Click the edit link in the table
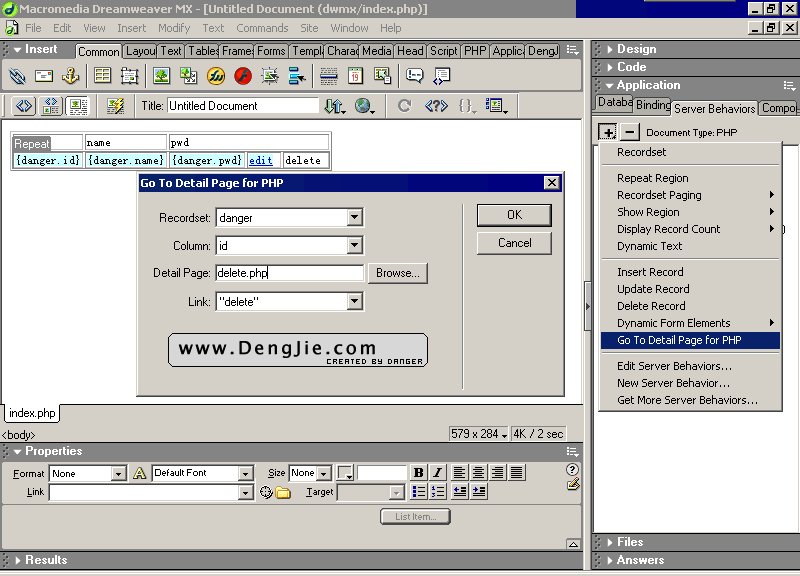The image size is (800, 576). pyautogui.click(x=260, y=160)
